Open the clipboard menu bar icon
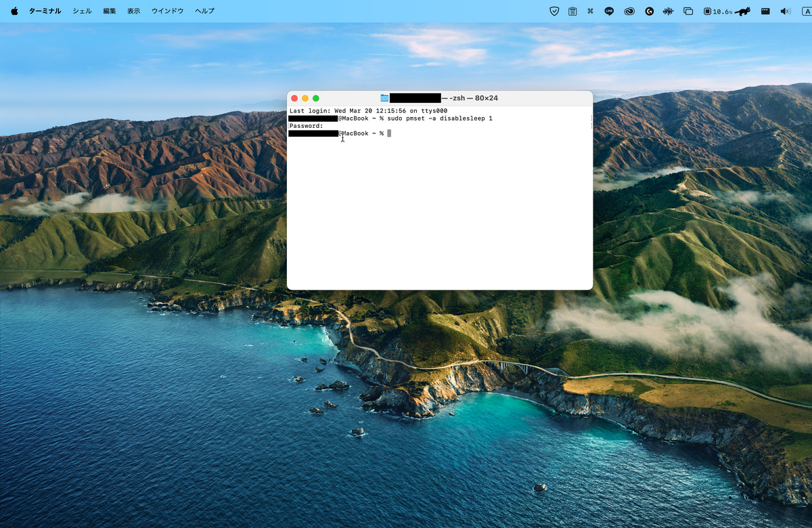The height and width of the screenshot is (528, 812). click(x=572, y=11)
